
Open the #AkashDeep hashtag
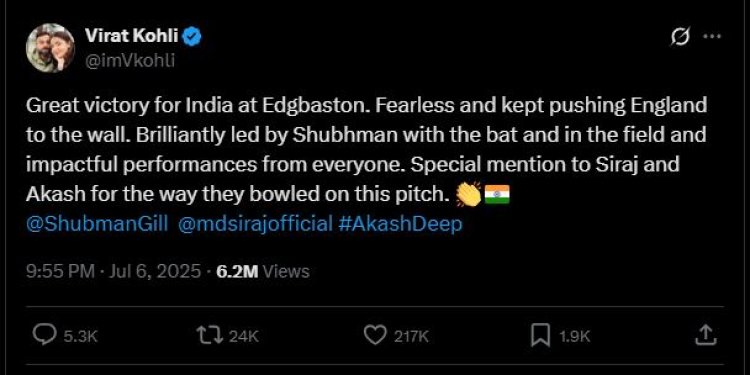tap(400, 223)
